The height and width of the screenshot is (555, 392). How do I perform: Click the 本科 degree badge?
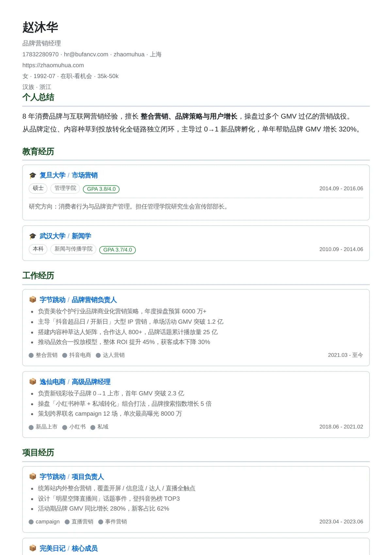pyautogui.click(x=38, y=249)
